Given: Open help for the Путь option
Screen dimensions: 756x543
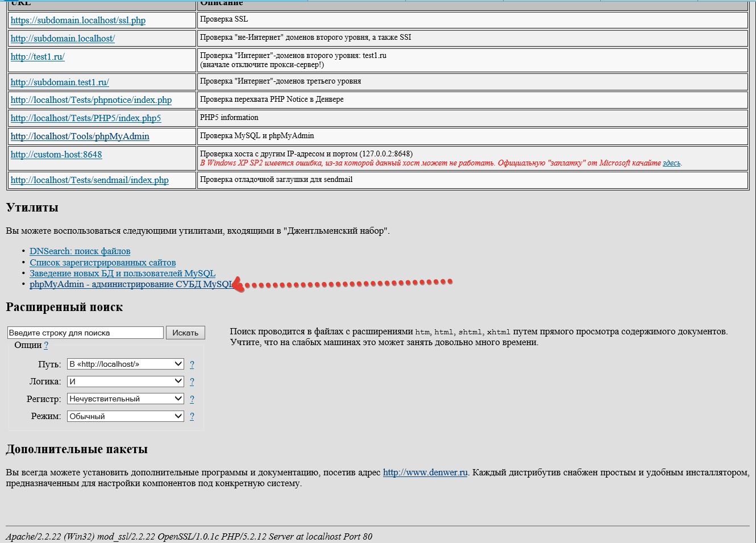Looking at the screenshot, I should (x=192, y=364).
